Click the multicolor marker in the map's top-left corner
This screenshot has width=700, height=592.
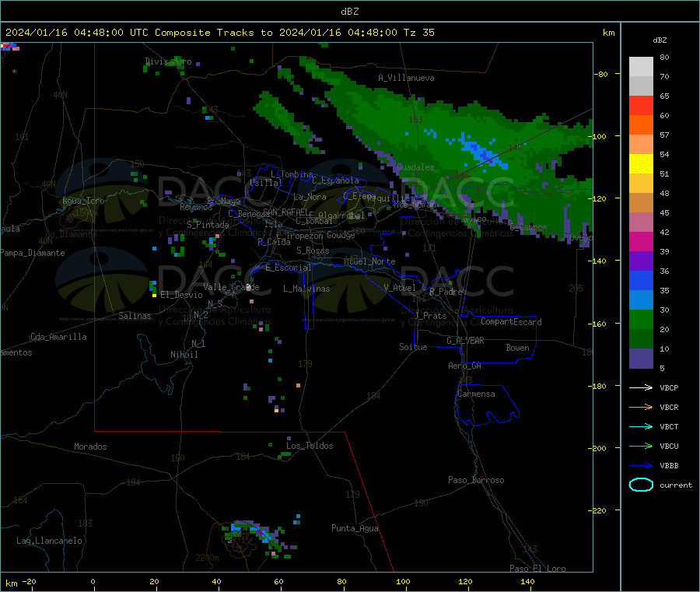tap(9, 47)
